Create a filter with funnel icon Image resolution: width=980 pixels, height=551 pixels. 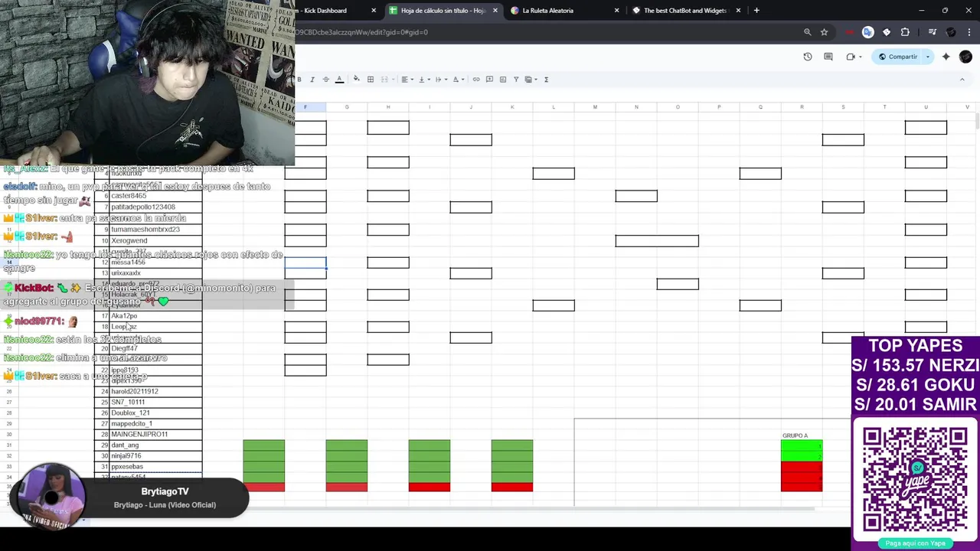(516, 80)
